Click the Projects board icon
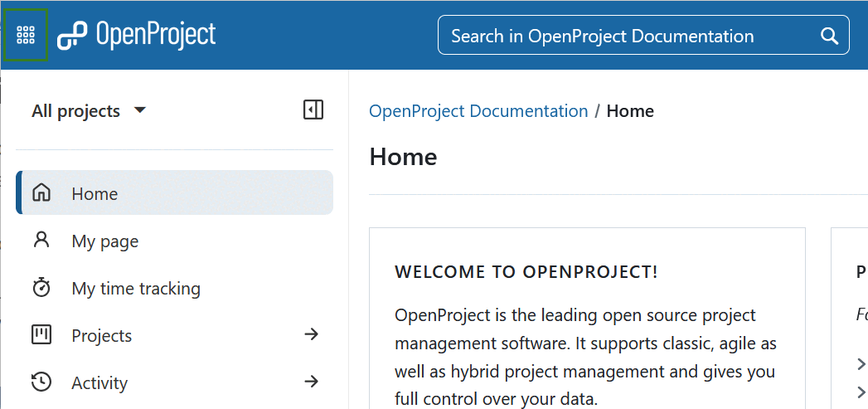868x409 pixels. click(41, 335)
